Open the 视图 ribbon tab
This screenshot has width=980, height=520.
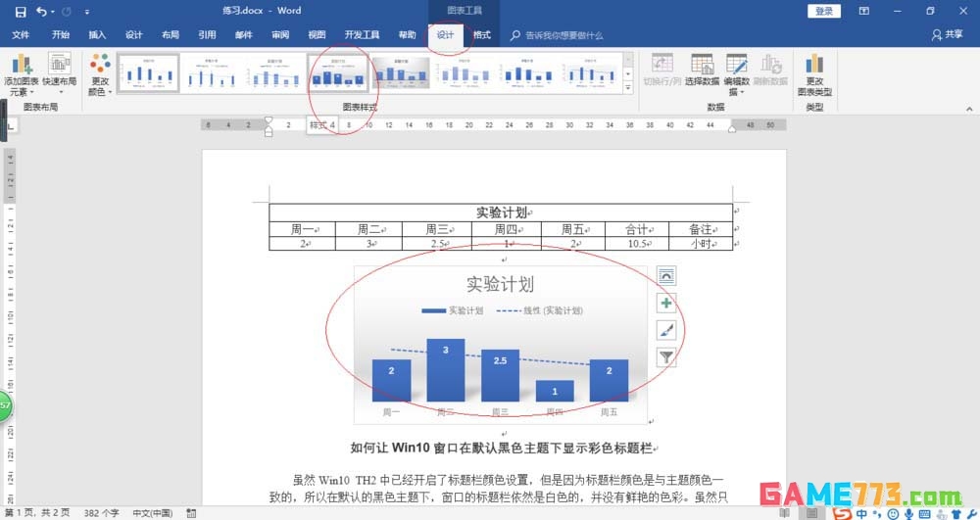coord(317,35)
